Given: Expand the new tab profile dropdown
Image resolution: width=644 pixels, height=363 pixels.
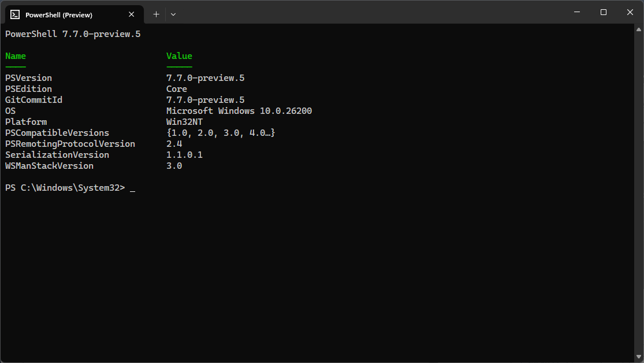Looking at the screenshot, I should point(173,14).
